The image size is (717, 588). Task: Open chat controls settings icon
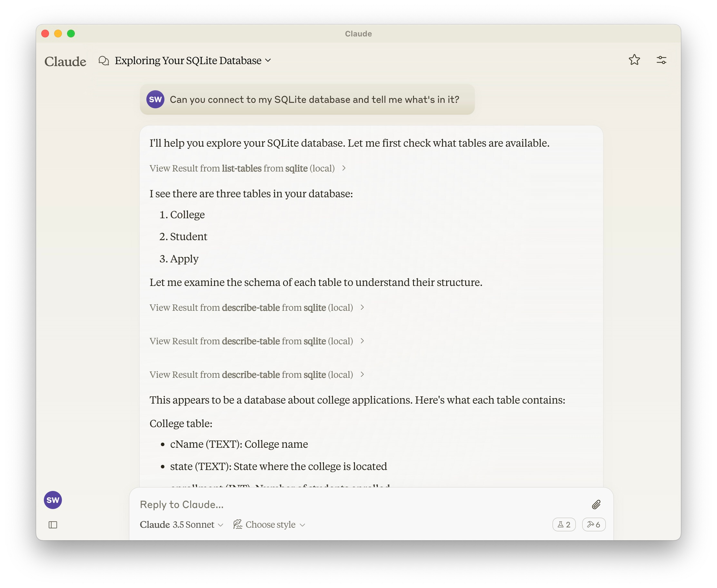coord(661,60)
